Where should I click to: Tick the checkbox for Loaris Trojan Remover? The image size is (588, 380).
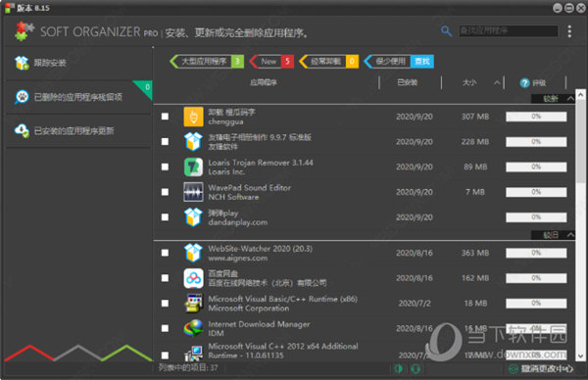(165, 166)
